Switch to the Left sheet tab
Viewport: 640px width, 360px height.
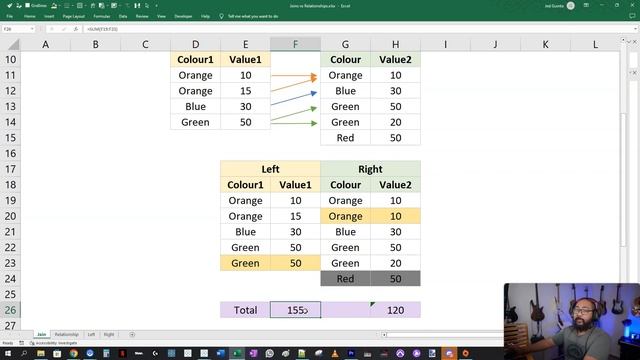click(x=91, y=334)
